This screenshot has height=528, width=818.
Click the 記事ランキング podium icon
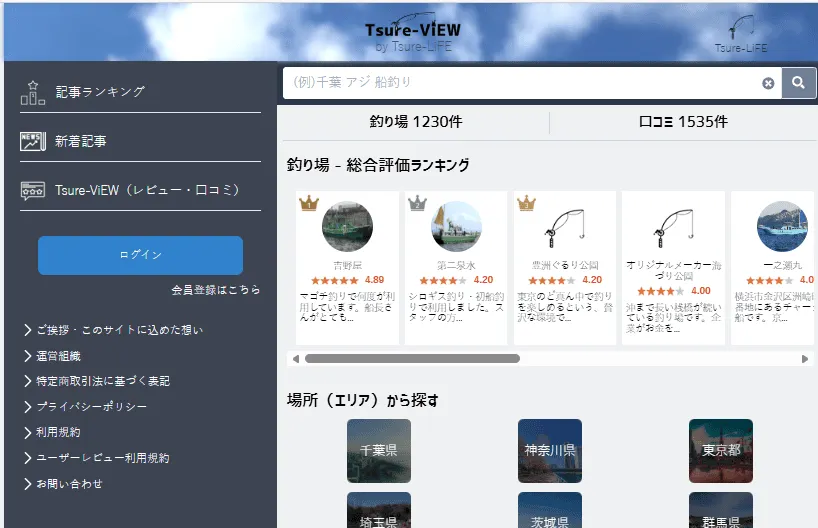click(x=32, y=93)
